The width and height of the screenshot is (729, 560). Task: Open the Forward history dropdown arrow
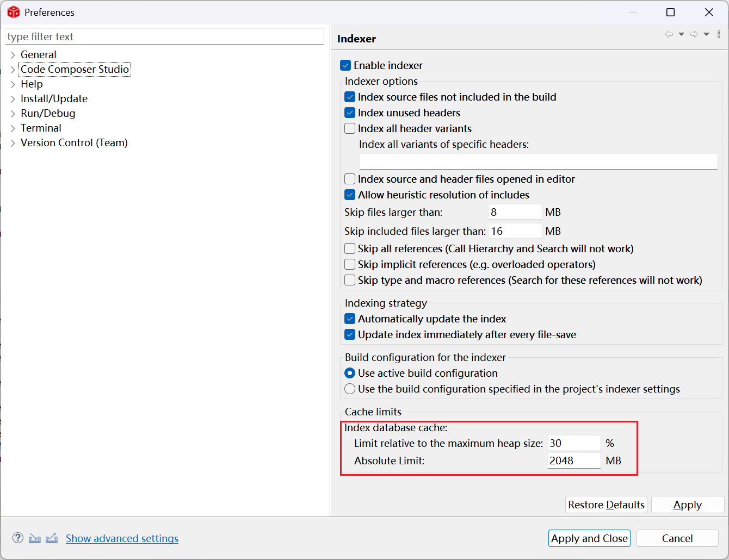(x=706, y=34)
